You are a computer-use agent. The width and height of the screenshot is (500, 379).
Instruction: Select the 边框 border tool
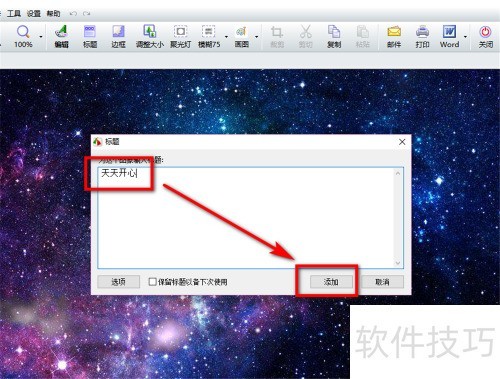pyautogui.click(x=118, y=37)
